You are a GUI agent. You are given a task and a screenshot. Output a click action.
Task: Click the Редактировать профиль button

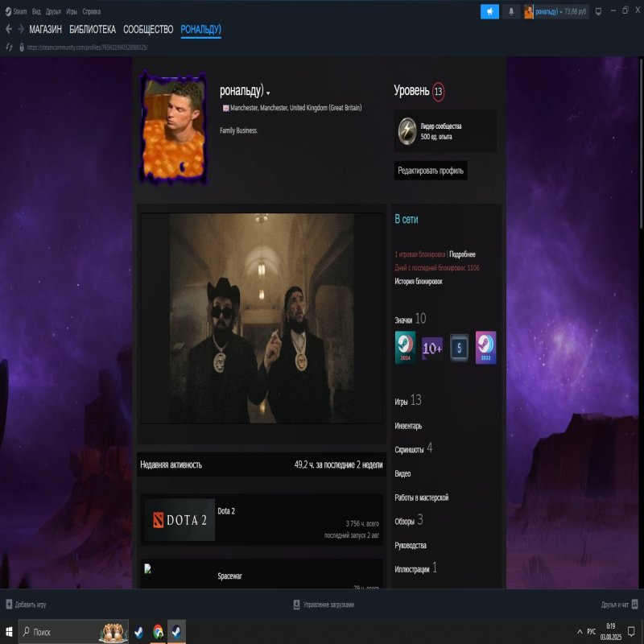pyautogui.click(x=431, y=171)
